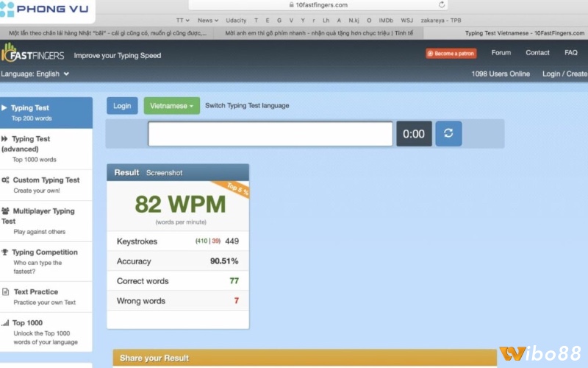
Task: Open Typing Test (advanced) sidebar item
Action: [x=46, y=149]
